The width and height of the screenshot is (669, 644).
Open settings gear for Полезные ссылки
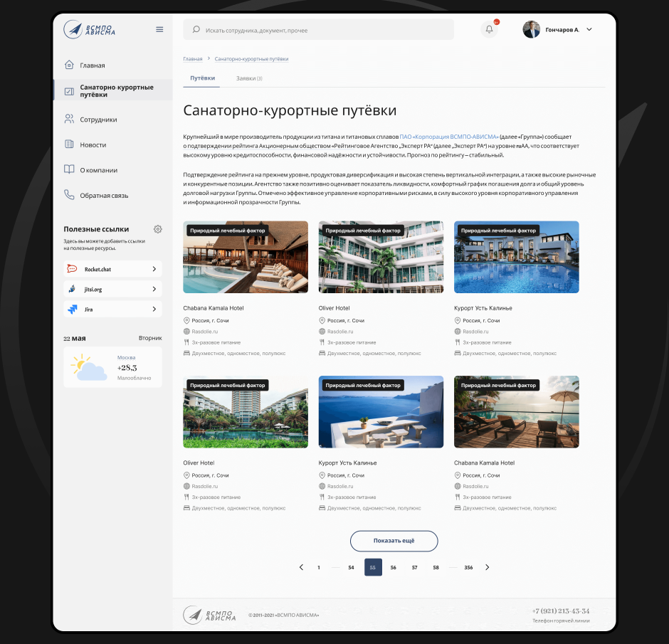pyautogui.click(x=158, y=229)
